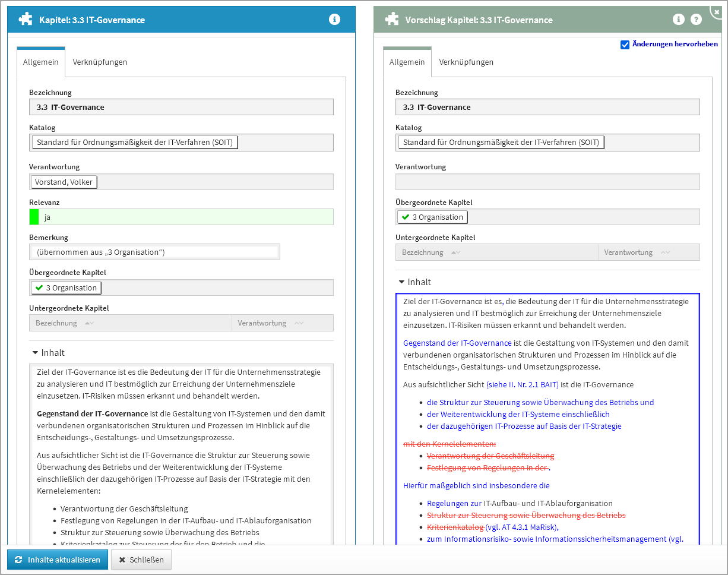
Task: Open help question mark icon in Vorschlag header
Action: pos(696,20)
